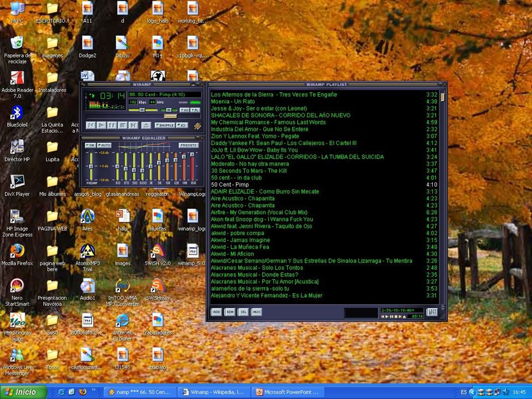Click the Director HP desktop icon

[17, 151]
